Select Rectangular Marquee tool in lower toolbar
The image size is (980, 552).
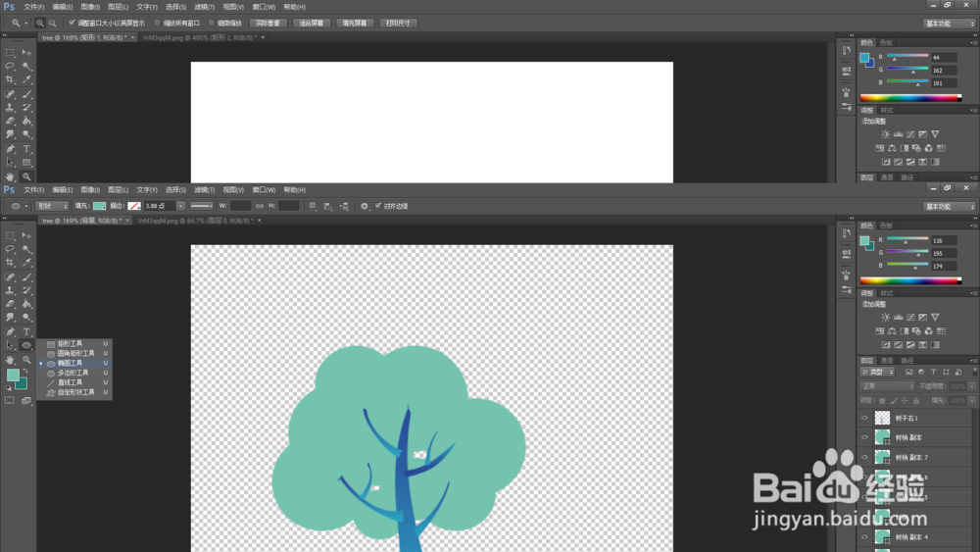pyautogui.click(x=10, y=235)
